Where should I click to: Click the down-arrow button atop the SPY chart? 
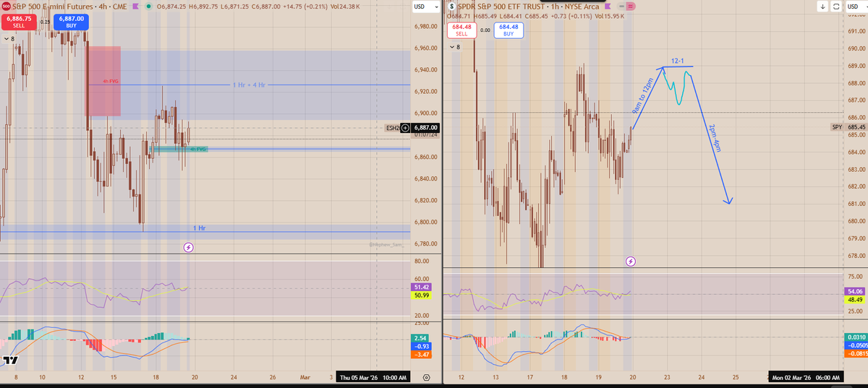823,7
